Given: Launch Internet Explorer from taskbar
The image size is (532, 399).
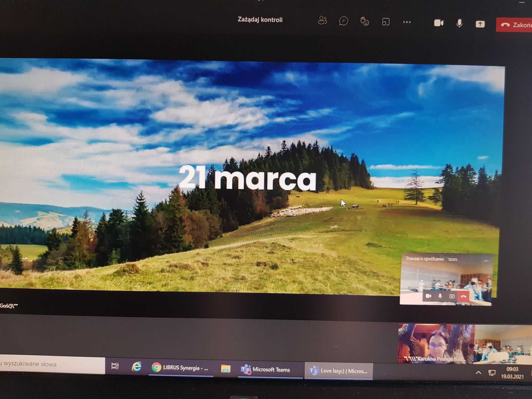Looking at the screenshot, I should click(137, 367).
